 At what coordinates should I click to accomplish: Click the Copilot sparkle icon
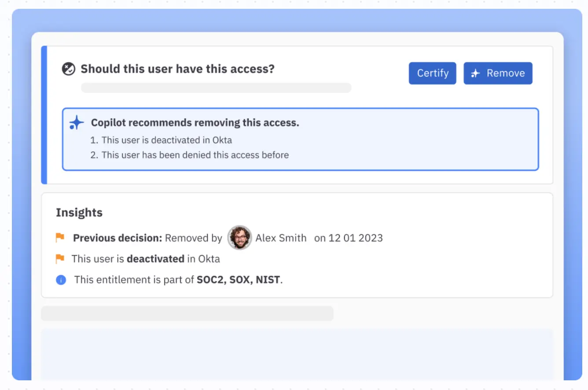click(x=76, y=123)
